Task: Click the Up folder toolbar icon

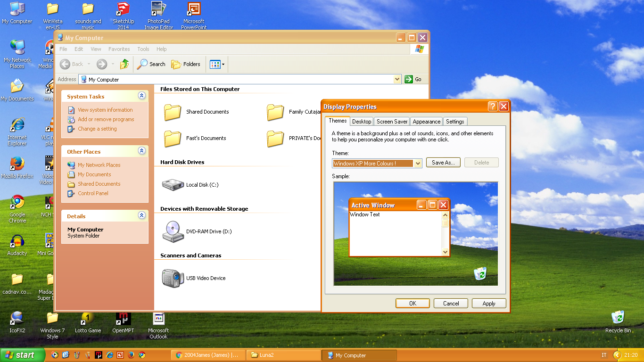Action: [124, 64]
